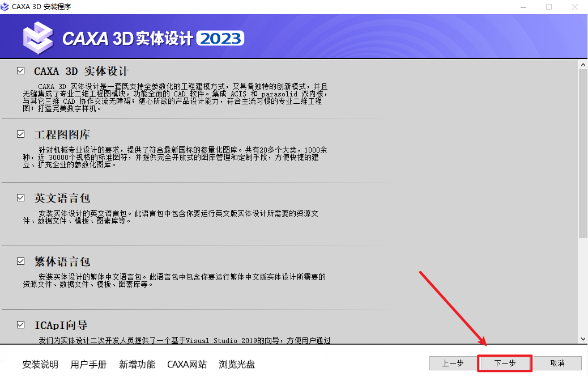Click the CAXA logo in the title bar
This screenshot has width=588, height=376.
(x=6, y=7)
